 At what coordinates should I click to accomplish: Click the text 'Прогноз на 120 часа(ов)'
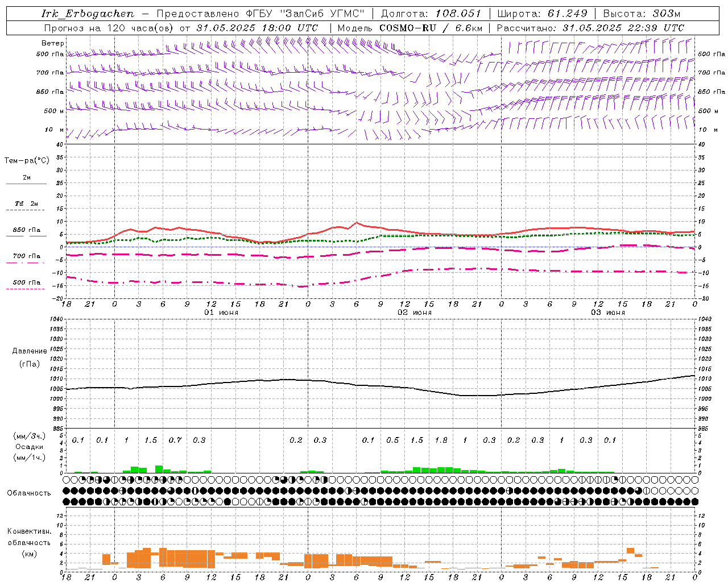pos(110,28)
